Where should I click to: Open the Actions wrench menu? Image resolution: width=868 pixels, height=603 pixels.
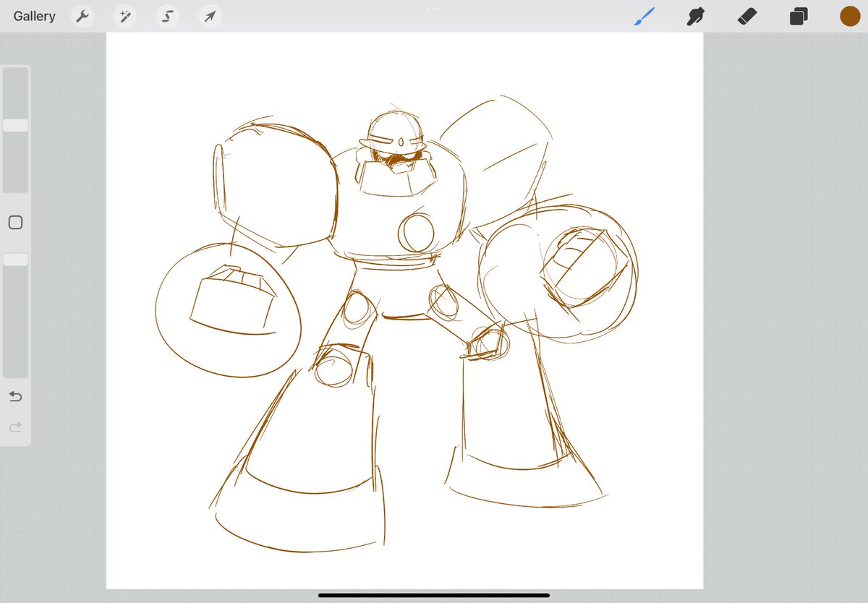pos(82,16)
